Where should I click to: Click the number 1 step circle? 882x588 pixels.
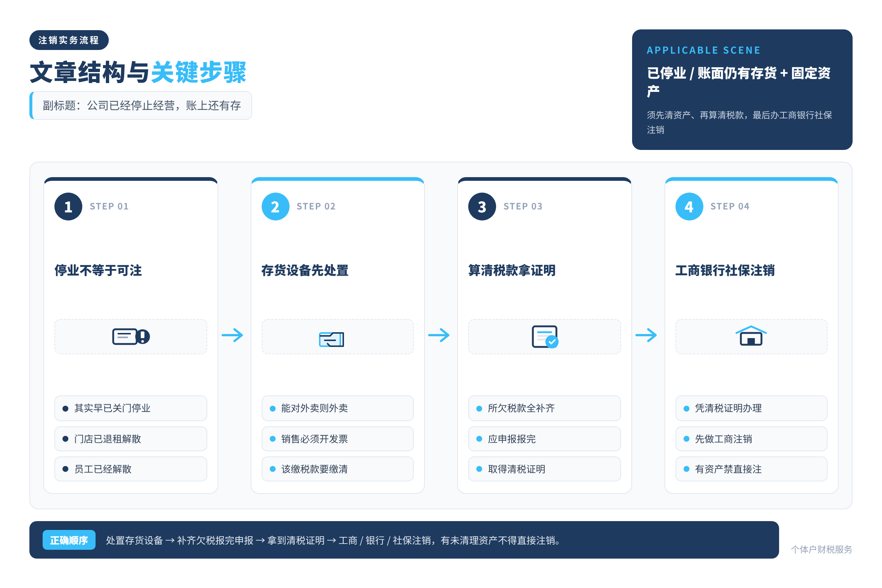[68, 207]
